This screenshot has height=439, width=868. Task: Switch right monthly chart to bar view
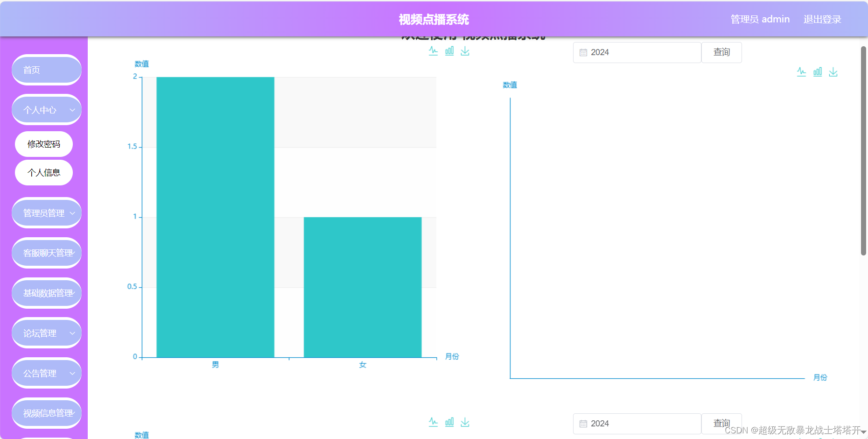point(818,72)
